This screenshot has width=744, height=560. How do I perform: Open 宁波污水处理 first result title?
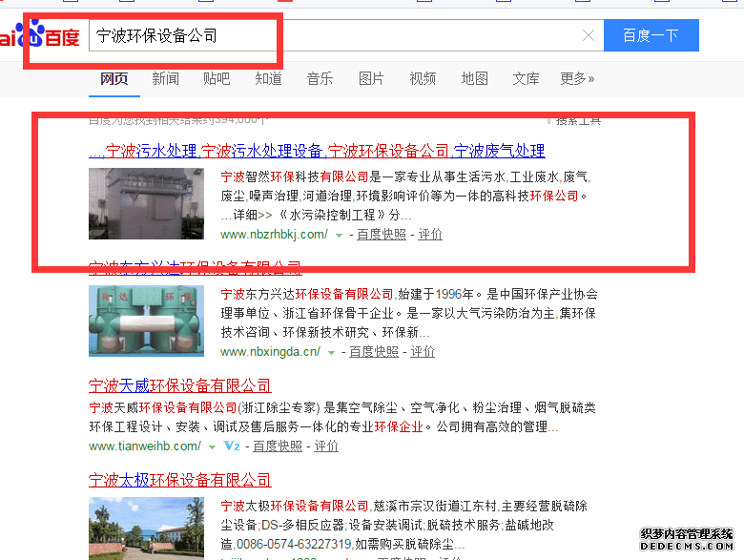pos(317,151)
